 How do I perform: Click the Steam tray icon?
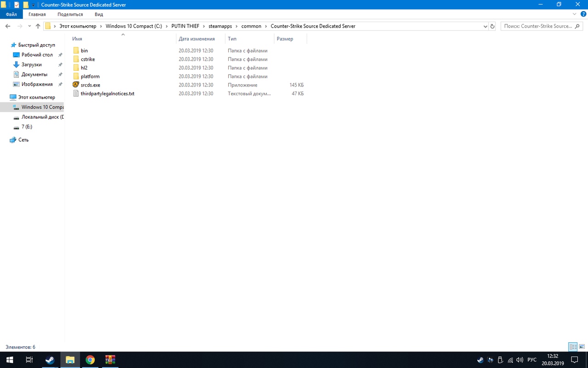pyautogui.click(x=480, y=360)
